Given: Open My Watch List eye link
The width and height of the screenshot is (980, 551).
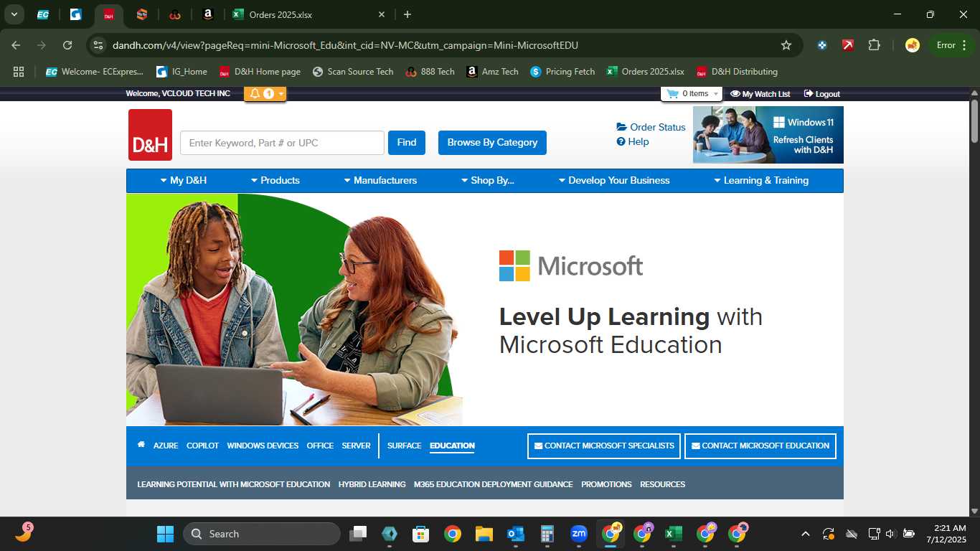Looking at the screenshot, I should pos(760,94).
